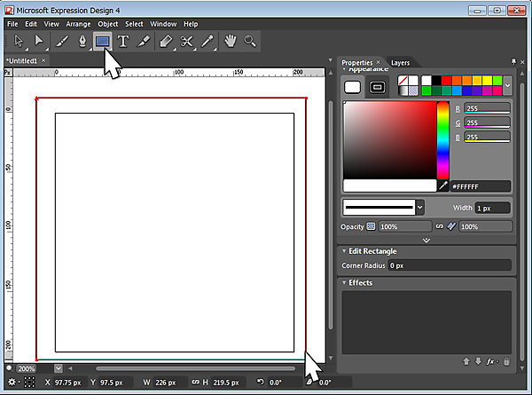Select the Scissors tool
The height and width of the screenshot is (395, 532).
tap(186, 41)
